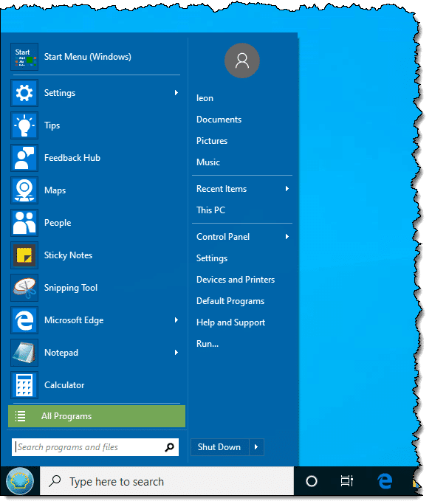
Task: Open the Notepad icon
Action: point(24,353)
